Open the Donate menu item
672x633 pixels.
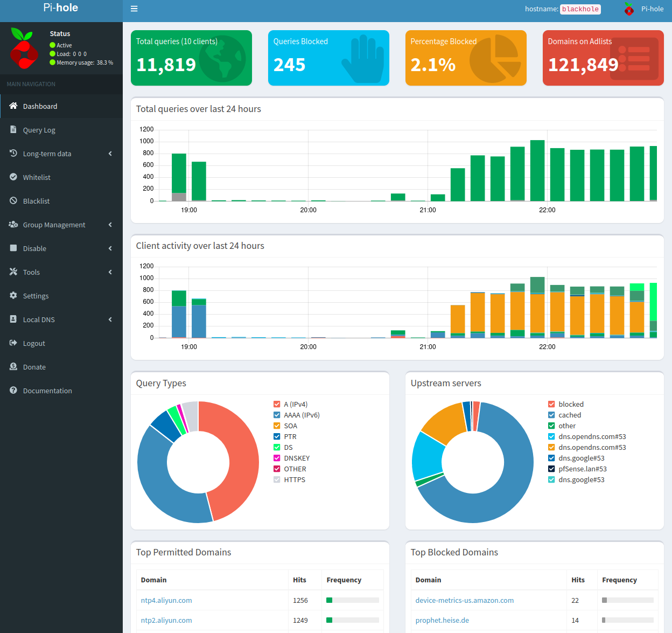(34, 367)
